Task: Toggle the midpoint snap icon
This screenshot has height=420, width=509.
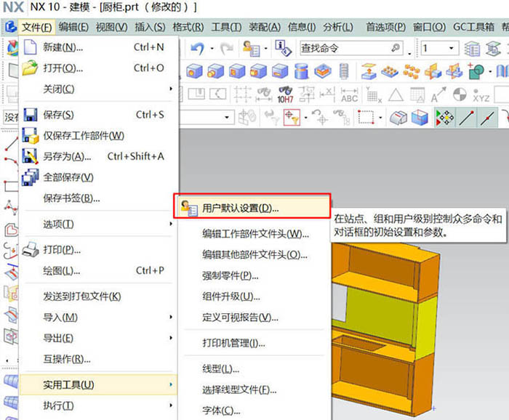Action: 488,118
